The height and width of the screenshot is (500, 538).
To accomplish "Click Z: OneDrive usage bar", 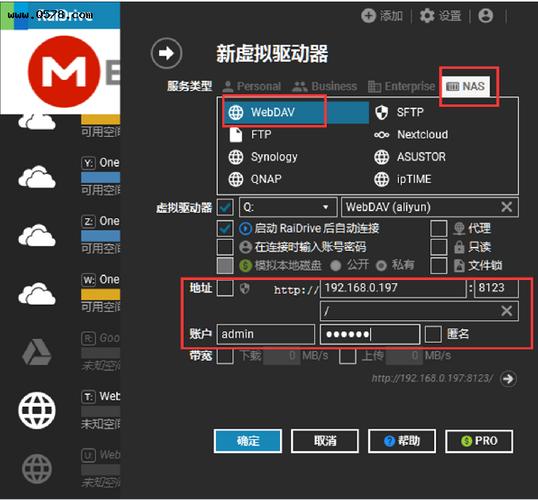I will pos(101,236).
